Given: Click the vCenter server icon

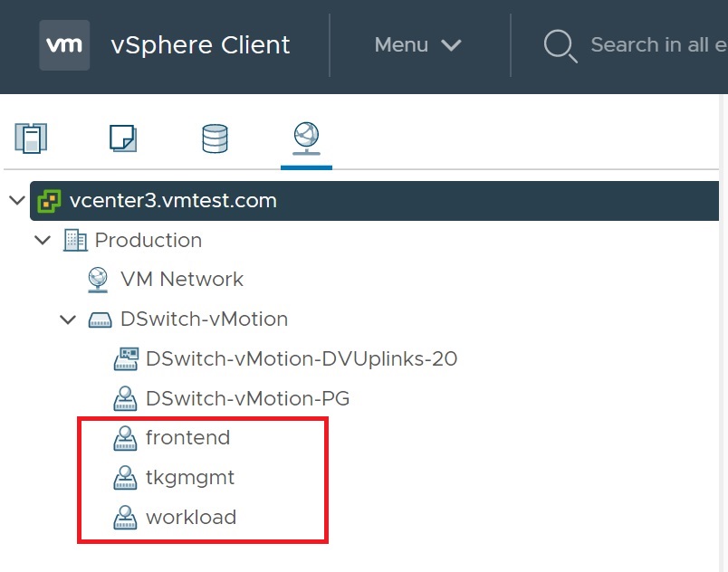Looking at the screenshot, I should [50, 201].
